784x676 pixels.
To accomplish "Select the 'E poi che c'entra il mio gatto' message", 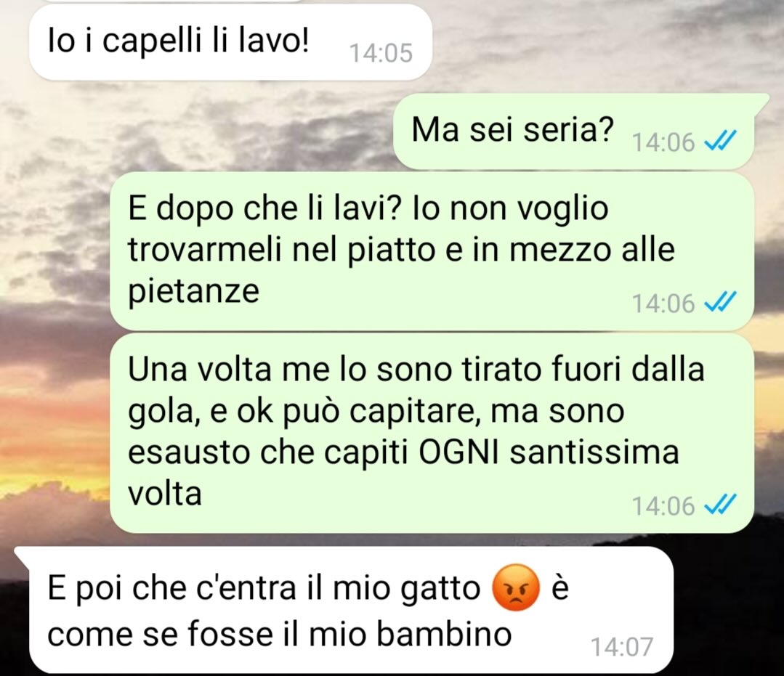I will click(350, 609).
